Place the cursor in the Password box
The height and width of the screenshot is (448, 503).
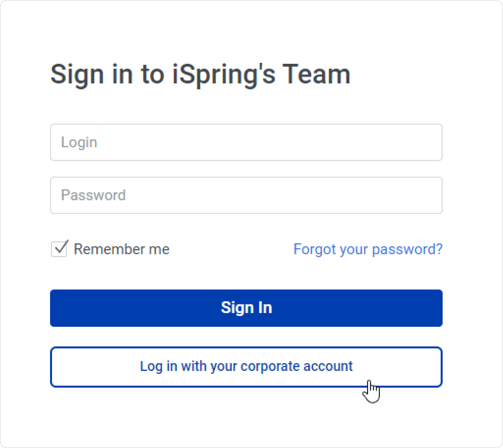tap(246, 195)
